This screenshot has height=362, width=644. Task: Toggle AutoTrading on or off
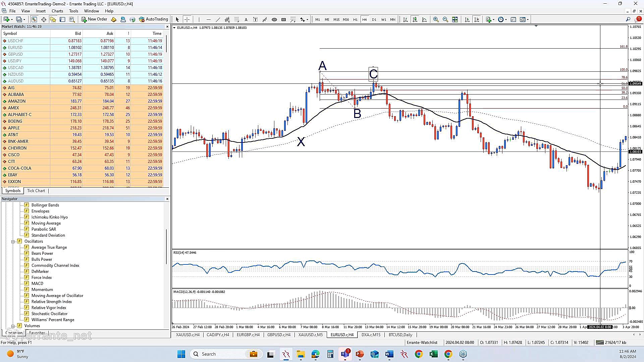153,19
